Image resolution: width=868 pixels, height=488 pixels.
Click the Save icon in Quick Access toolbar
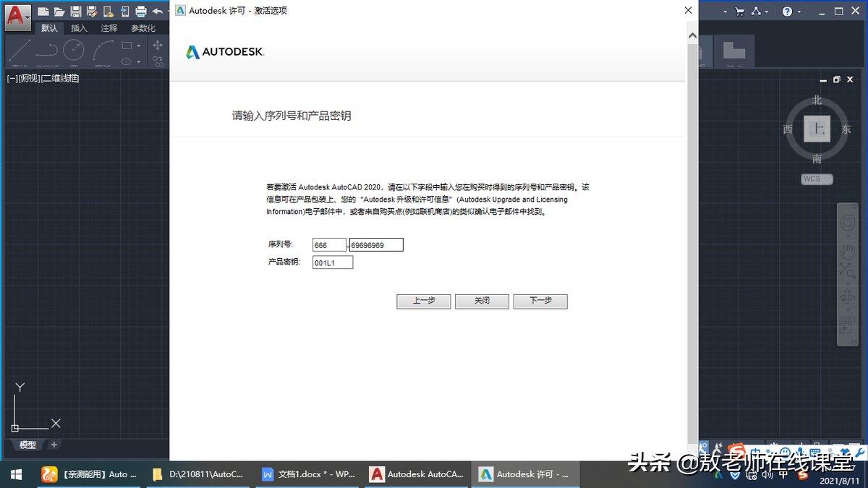[x=77, y=10]
